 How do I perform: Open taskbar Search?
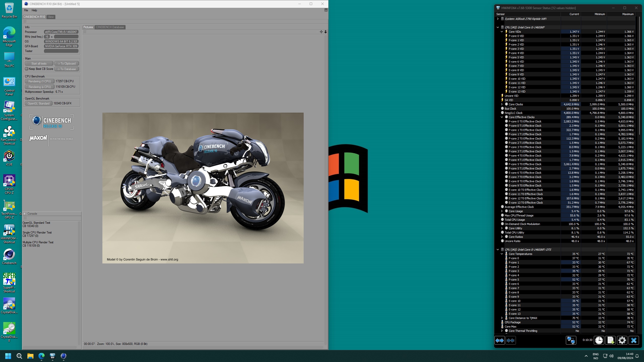[x=19, y=356]
